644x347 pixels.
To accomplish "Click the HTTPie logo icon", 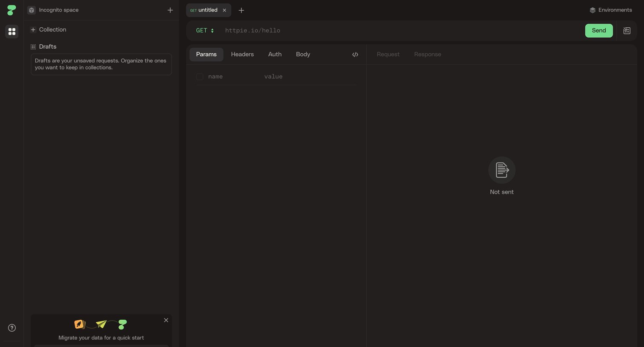I will [x=11, y=10].
